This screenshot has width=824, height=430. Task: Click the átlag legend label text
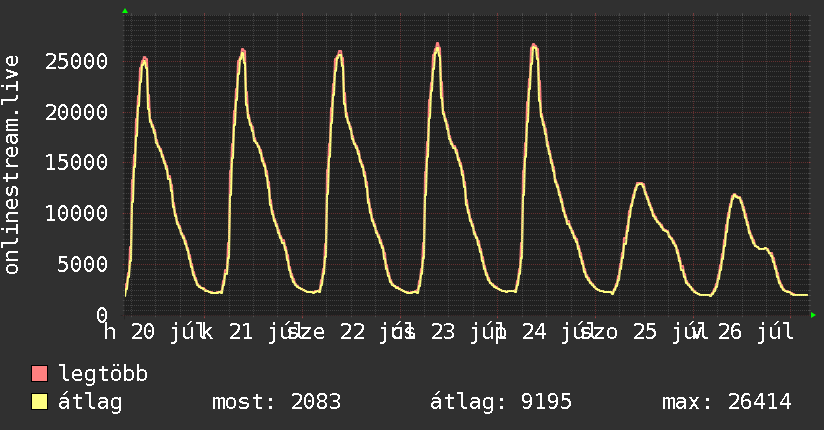coord(90,402)
